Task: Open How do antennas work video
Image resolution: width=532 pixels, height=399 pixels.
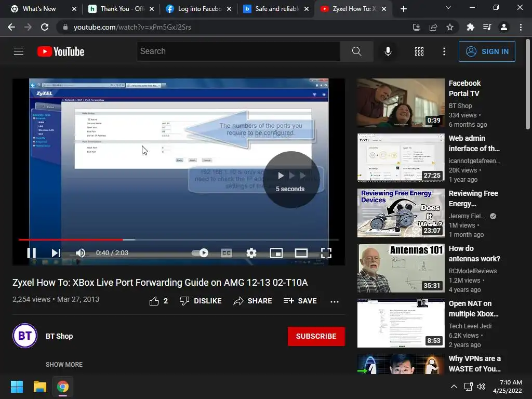Action: click(401, 268)
